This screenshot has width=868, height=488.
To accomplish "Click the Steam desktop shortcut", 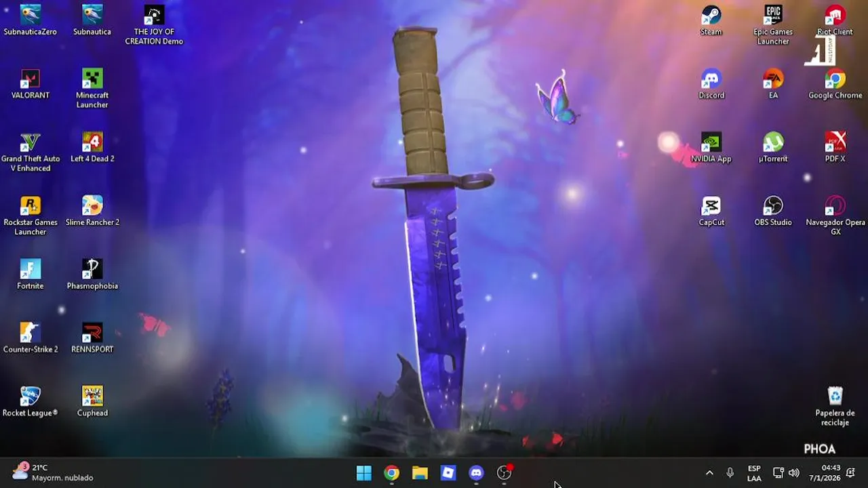I will (x=711, y=20).
